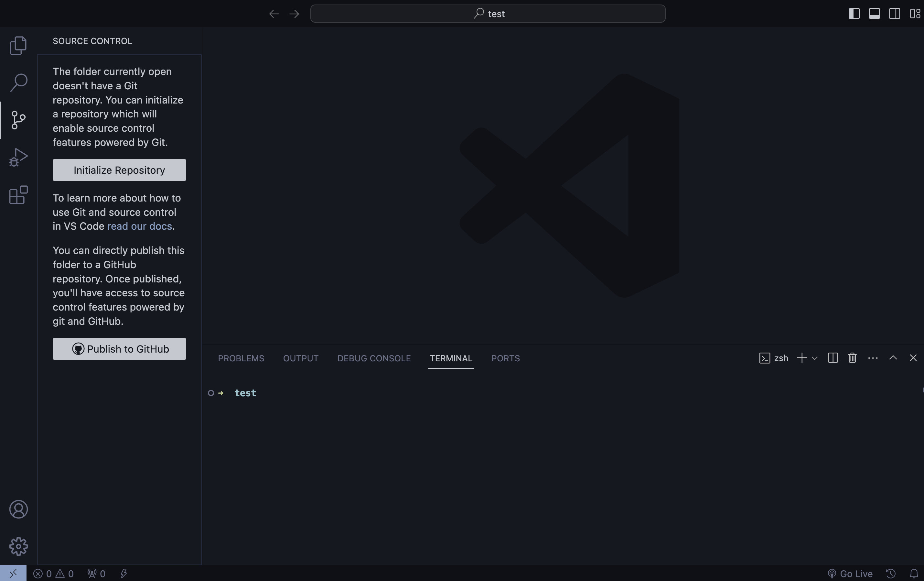924x581 pixels.
Task: Toggle the primary sidebar visibility
Action: point(854,14)
